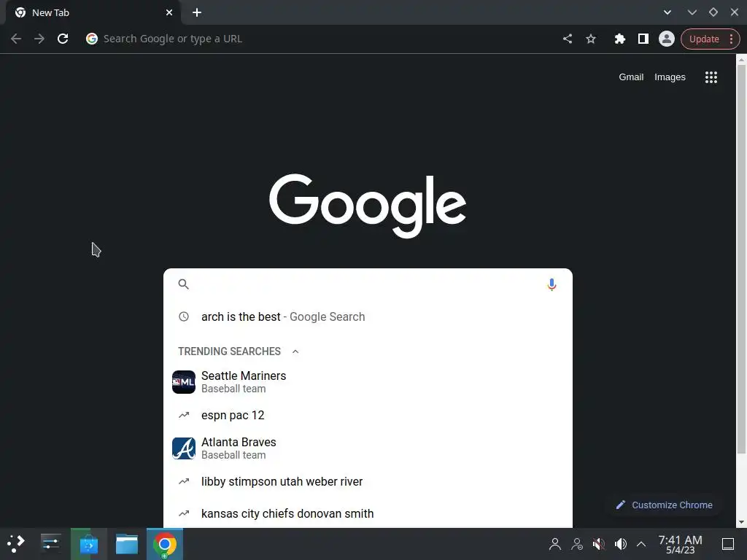747x560 pixels.
Task: Click the browser forward arrow
Action: (39, 39)
